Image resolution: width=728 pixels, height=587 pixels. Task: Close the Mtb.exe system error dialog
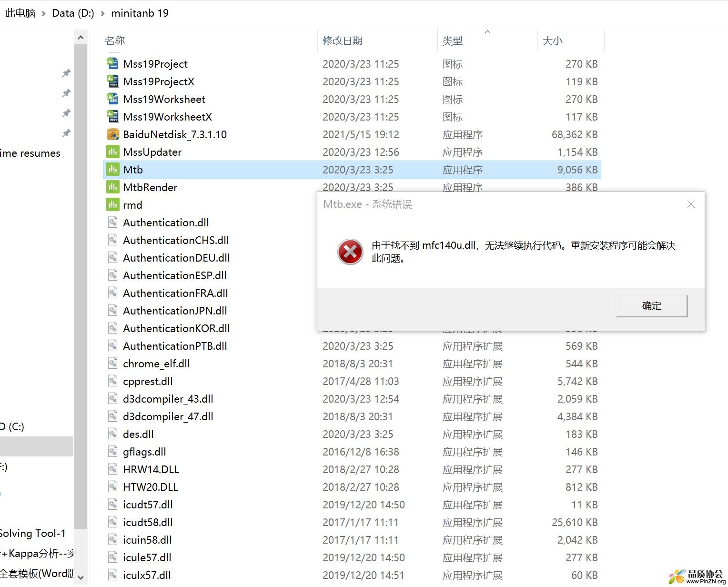point(691,204)
